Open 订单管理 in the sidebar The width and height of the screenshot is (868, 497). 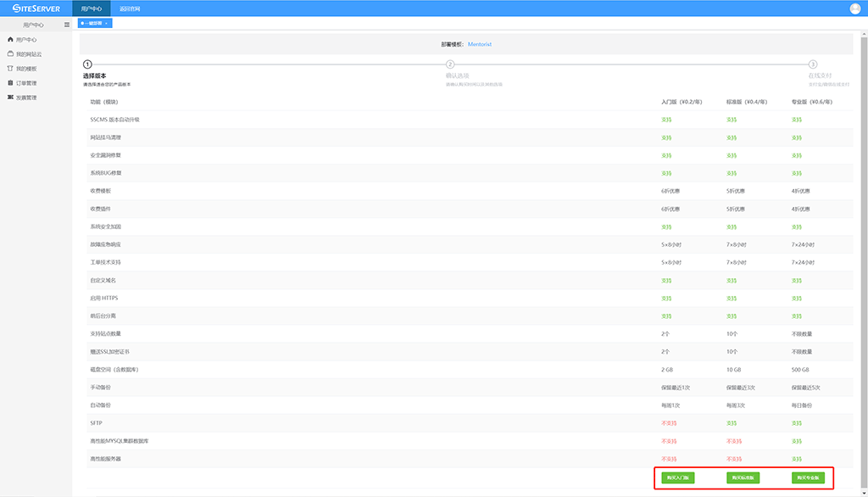[26, 83]
